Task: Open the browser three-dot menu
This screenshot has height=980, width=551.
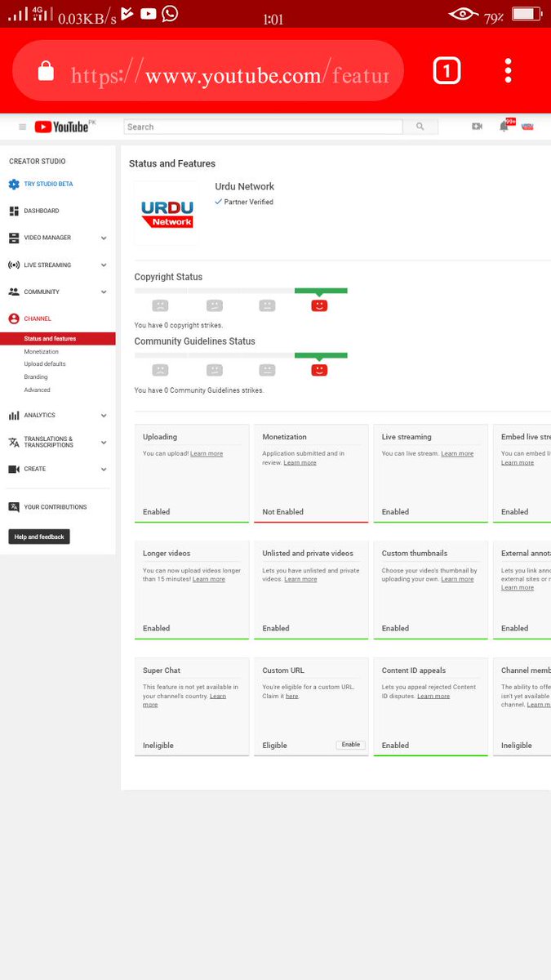Action: (508, 71)
